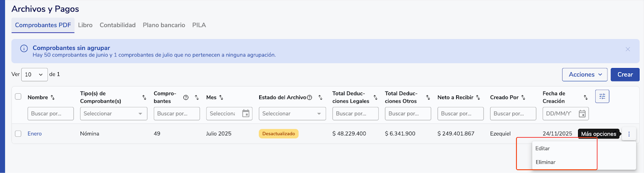Click the Comprobantes help question icon

186,97
